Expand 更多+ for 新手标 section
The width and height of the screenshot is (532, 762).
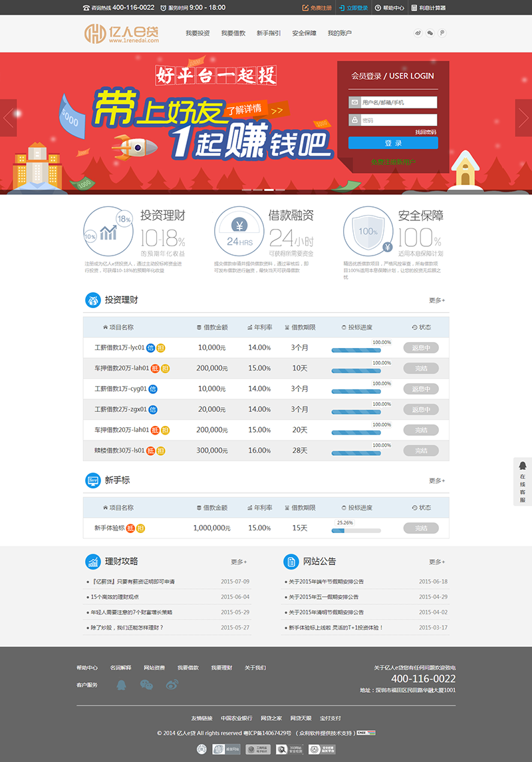click(437, 480)
